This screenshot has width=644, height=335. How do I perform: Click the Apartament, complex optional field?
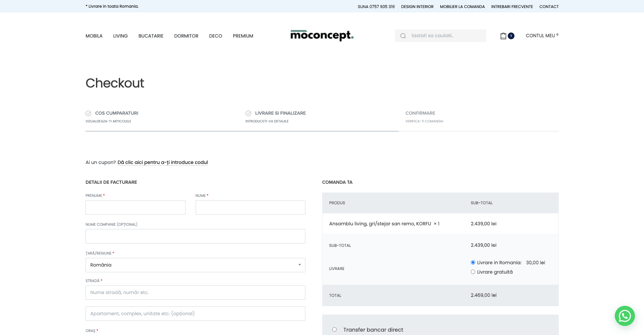(195, 314)
